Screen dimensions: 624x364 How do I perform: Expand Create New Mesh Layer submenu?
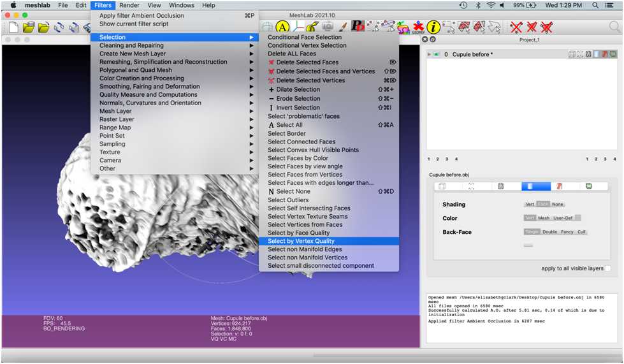174,54
